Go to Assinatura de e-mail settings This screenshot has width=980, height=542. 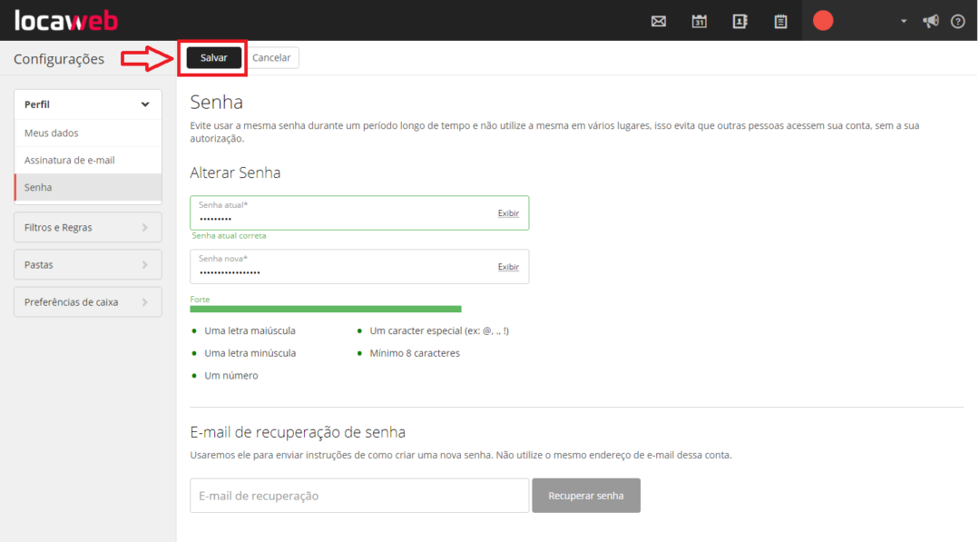pyautogui.click(x=87, y=160)
